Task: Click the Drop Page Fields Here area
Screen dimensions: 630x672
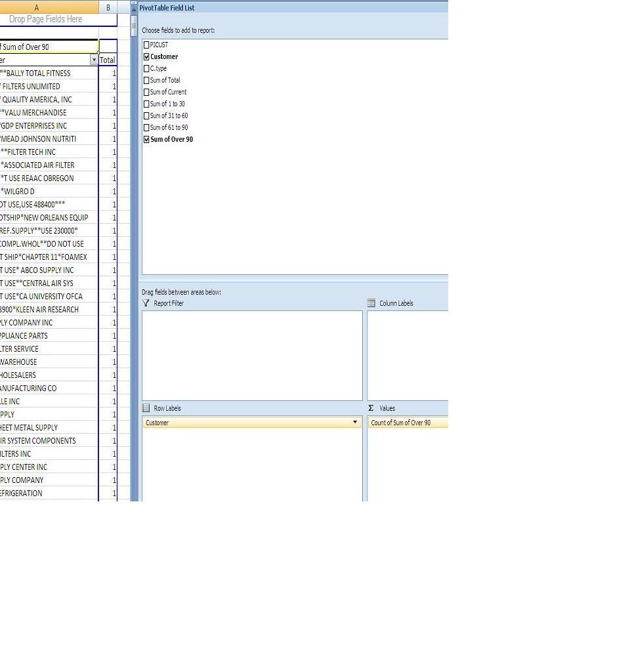Action: [x=46, y=20]
